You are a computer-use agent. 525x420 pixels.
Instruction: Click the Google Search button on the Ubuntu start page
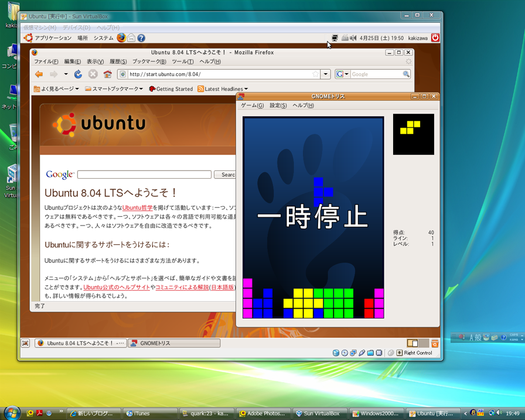tap(225, 175)
